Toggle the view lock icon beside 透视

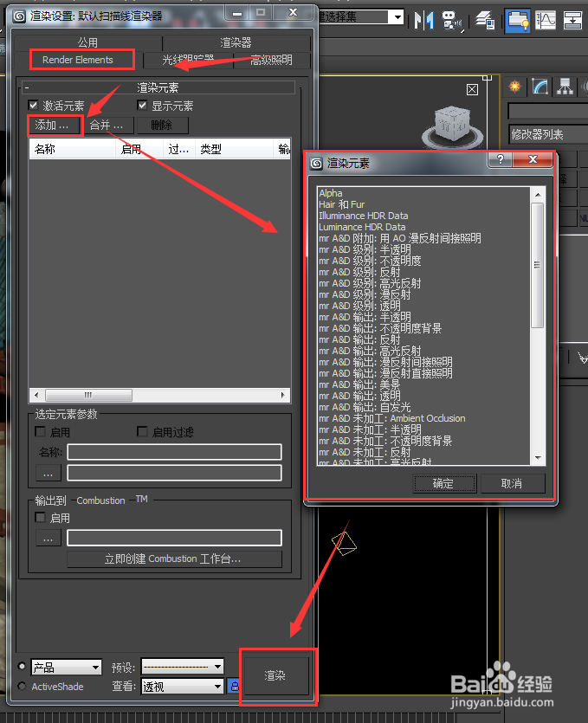234,686
